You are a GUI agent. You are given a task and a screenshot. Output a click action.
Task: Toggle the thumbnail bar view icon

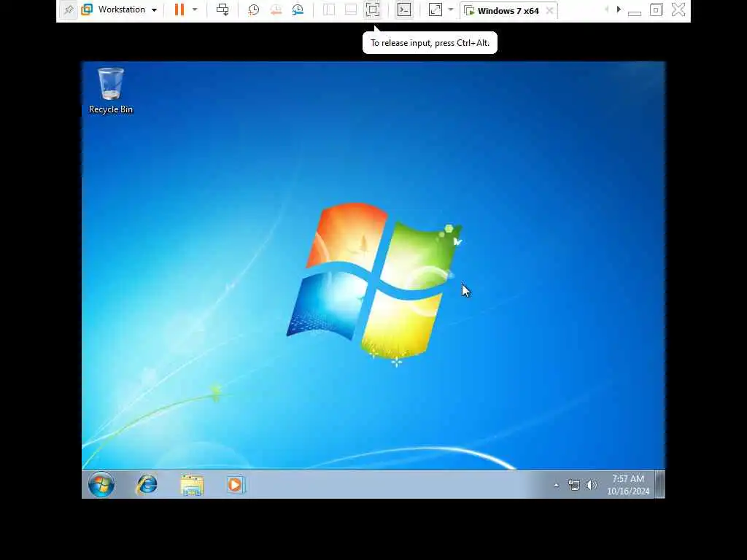click(351, 9)
